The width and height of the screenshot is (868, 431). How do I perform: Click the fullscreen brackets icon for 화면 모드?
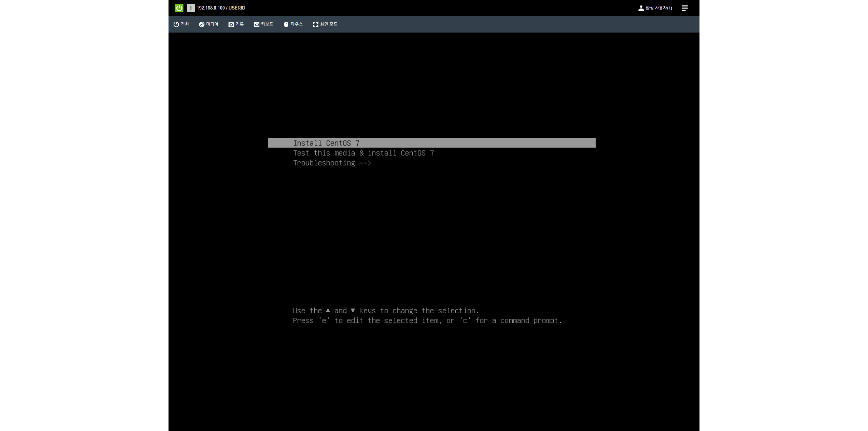[315, 24]
